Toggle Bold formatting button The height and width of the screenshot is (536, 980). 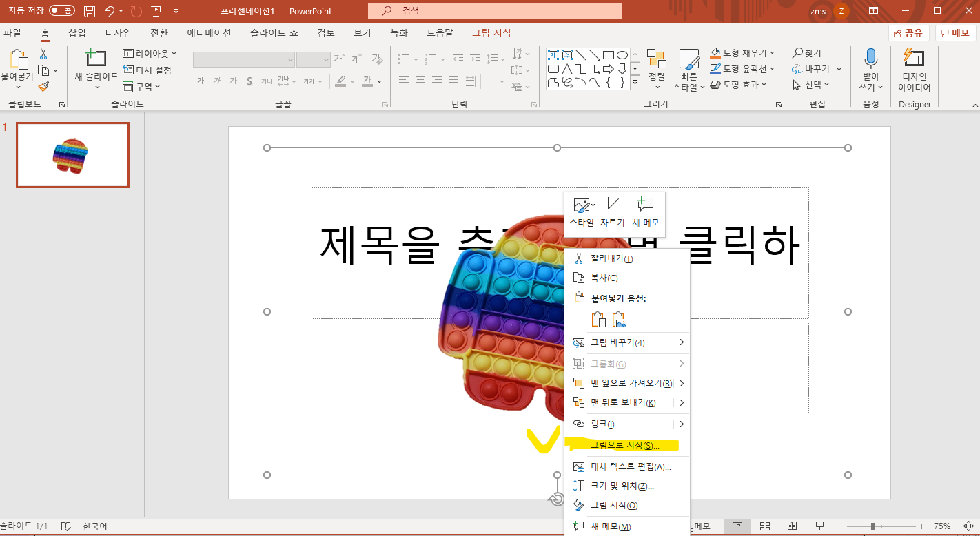coord(201,81)
